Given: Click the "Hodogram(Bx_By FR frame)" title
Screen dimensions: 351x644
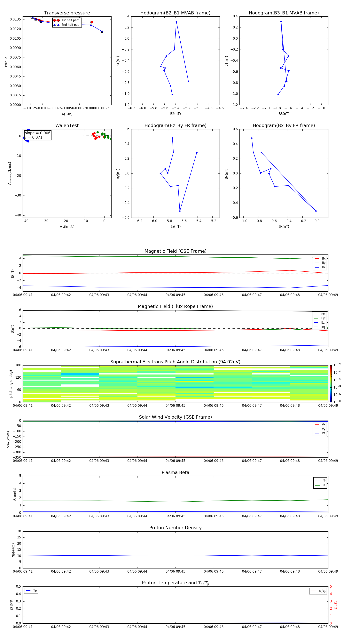Looking at the screenshot, I should [x=284, y=125].
